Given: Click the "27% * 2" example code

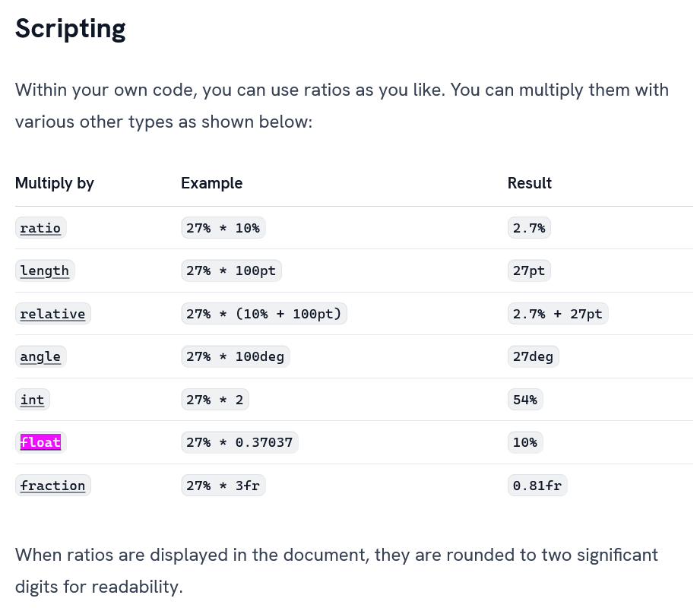Looking at the screenshot, I should pyautogui.click(x=215, y=400).
